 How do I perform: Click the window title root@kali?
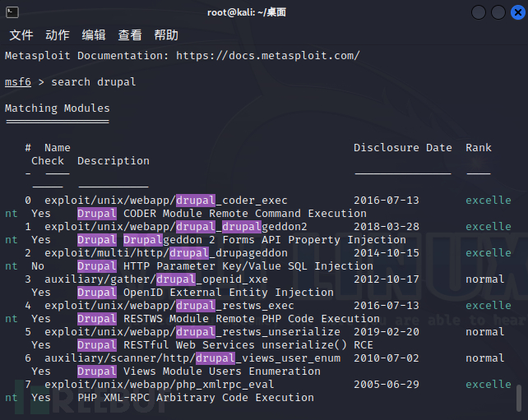247,12
